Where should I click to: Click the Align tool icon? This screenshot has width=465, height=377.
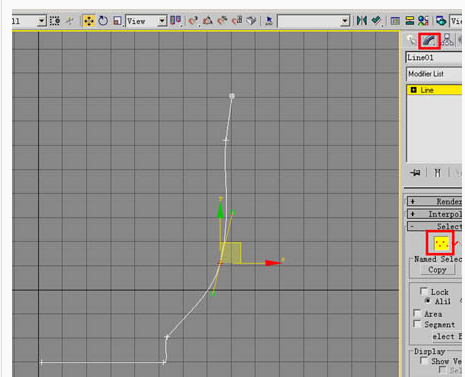376,21
